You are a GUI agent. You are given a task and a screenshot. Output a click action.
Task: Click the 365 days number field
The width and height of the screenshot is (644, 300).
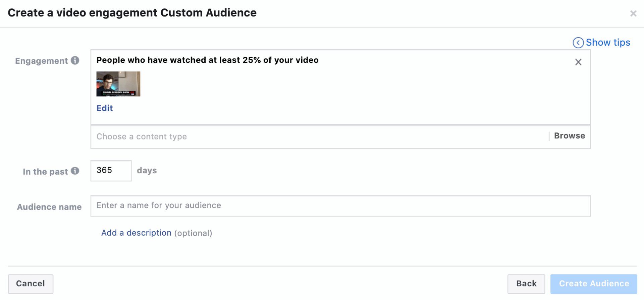point(111,170)
